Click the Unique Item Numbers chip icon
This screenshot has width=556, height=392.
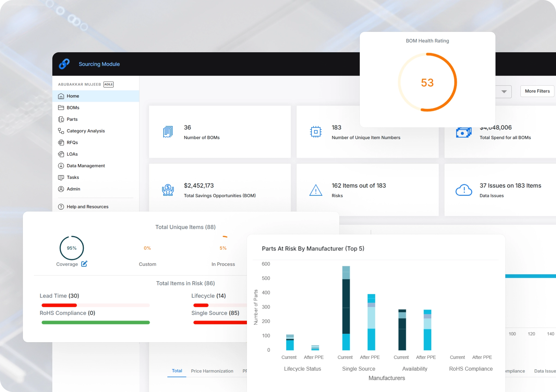pos(316,132)
